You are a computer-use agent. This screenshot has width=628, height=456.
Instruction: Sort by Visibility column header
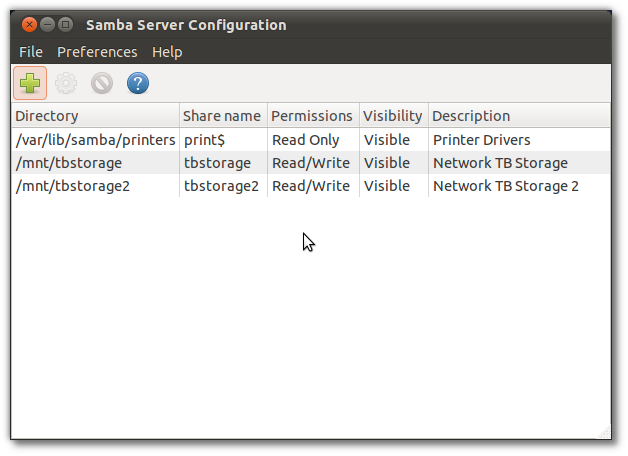pyautogui.click(x=394, y=116)
